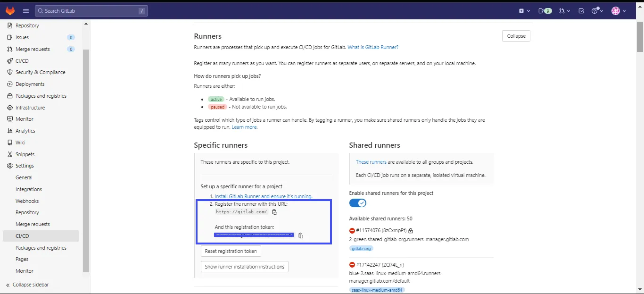This screenshot has width=644, height=294.
Task: Click the Monitor sidebar icon
Action: [x=10, y=119]
